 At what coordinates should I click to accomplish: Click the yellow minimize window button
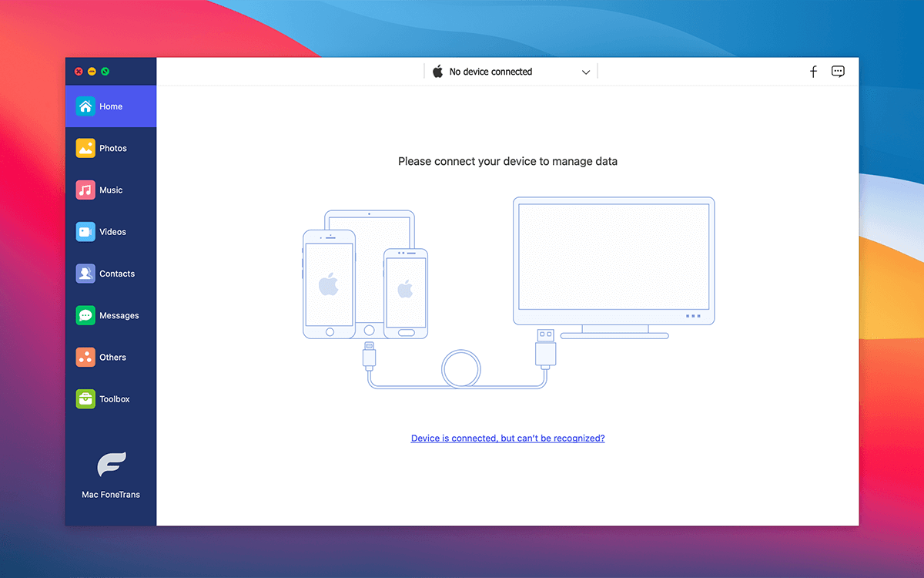[x=92, y=72]
